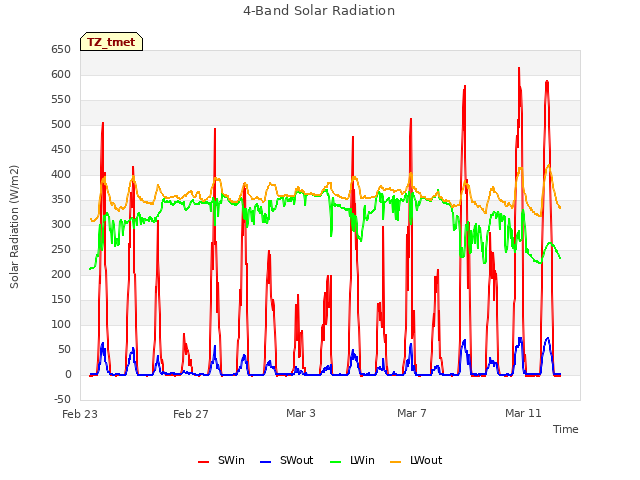The height and width of the screenshot is (480, 640).
Task: Click the LWout legend label
Action: click(426, 460)
